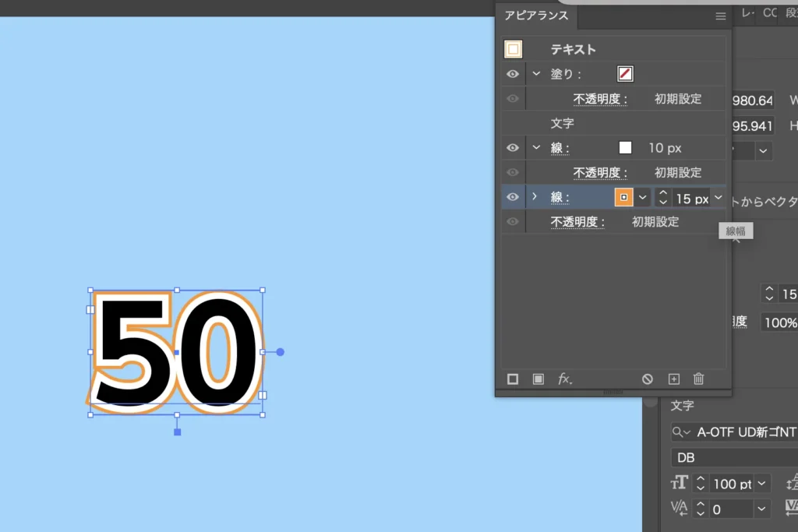Open the orange stroke color swatch dropdown arrow
This screenshot has height=532, width=798.
(x=642, y=198)
